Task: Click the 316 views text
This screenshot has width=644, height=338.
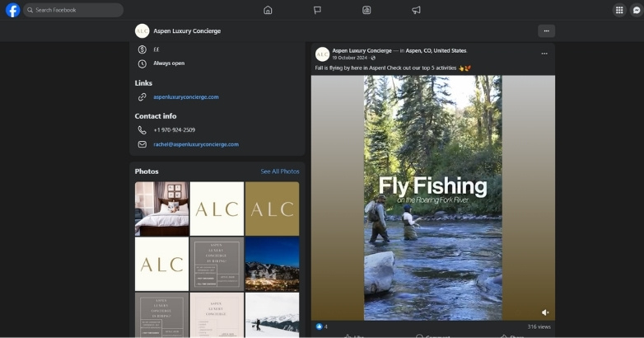Action: 539,327
